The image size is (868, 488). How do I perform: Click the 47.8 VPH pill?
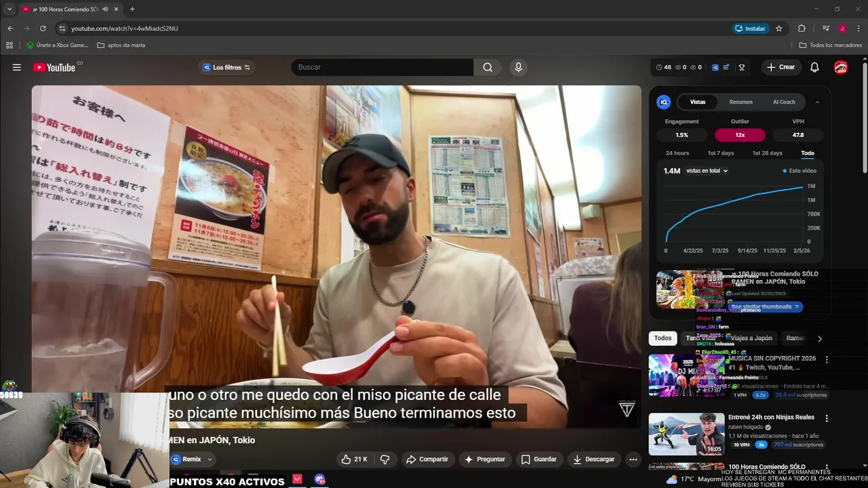pos(798,135)
